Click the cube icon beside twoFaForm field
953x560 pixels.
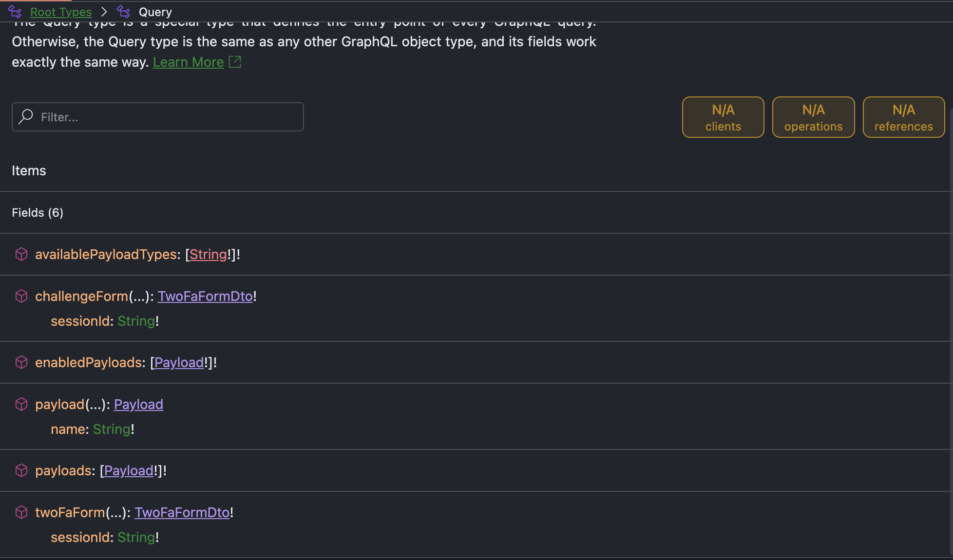[21, 512]
